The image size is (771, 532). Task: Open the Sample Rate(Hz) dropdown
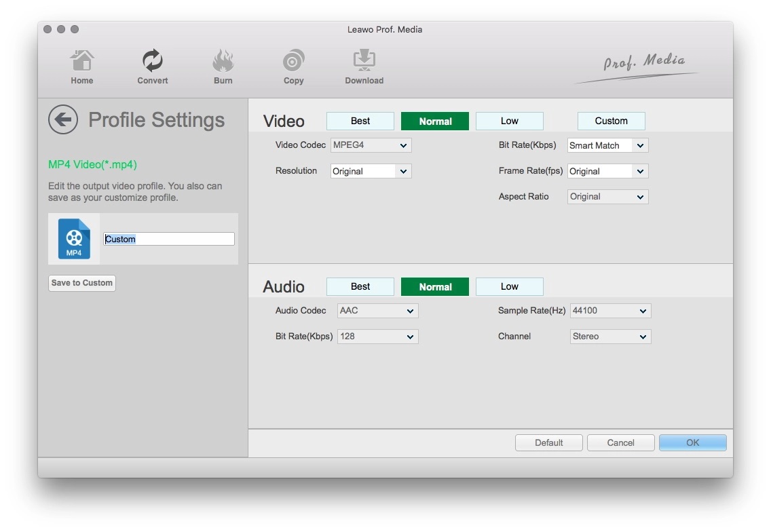610,311
